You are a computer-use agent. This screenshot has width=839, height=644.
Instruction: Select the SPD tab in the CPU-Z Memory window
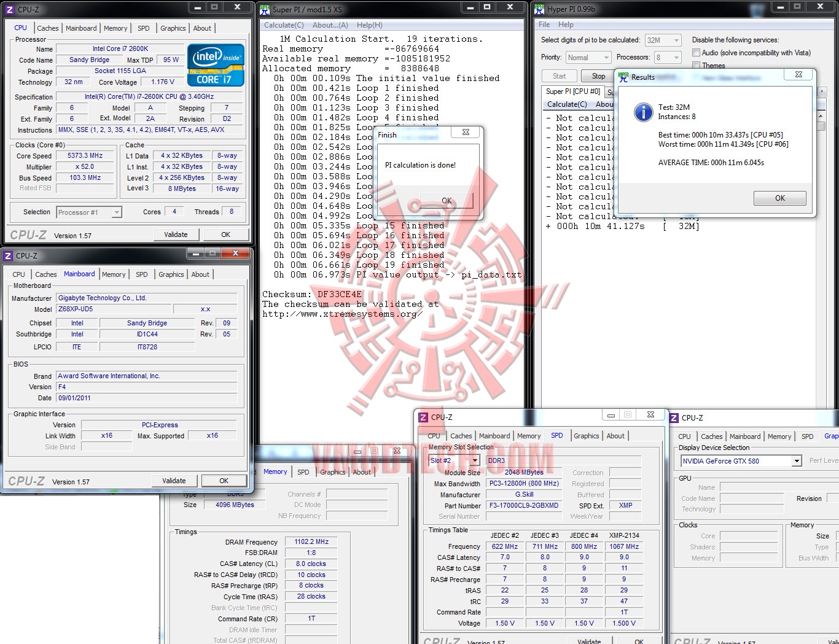pos(303,472)
